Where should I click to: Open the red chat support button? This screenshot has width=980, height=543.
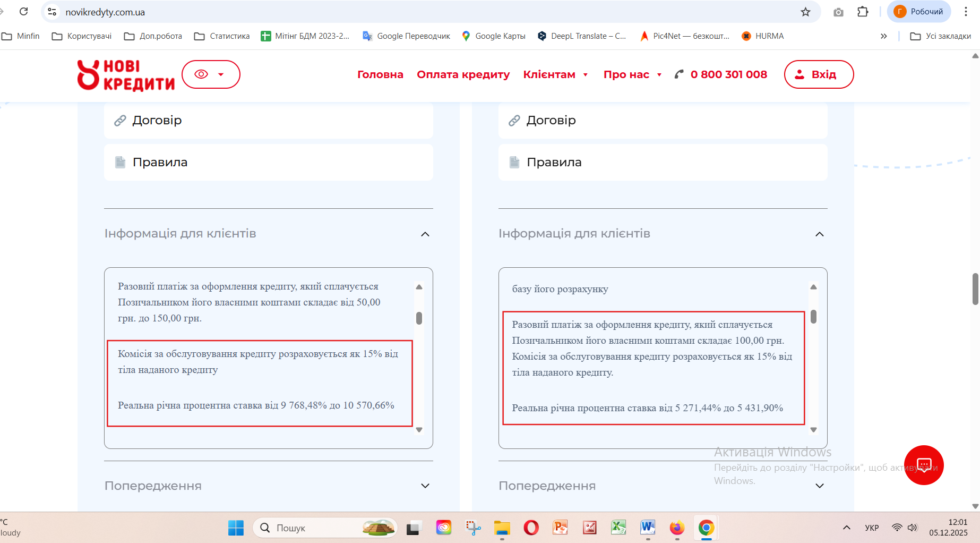click(x=924, y=465)
